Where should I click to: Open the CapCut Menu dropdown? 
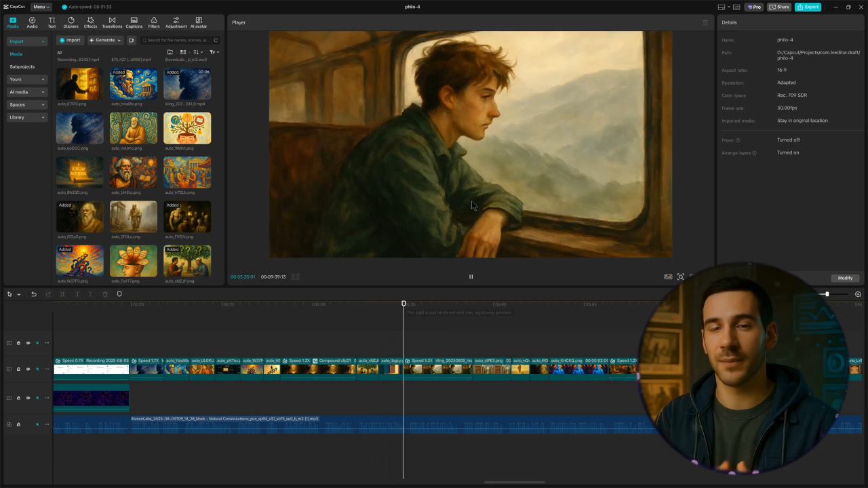[41, 7]
